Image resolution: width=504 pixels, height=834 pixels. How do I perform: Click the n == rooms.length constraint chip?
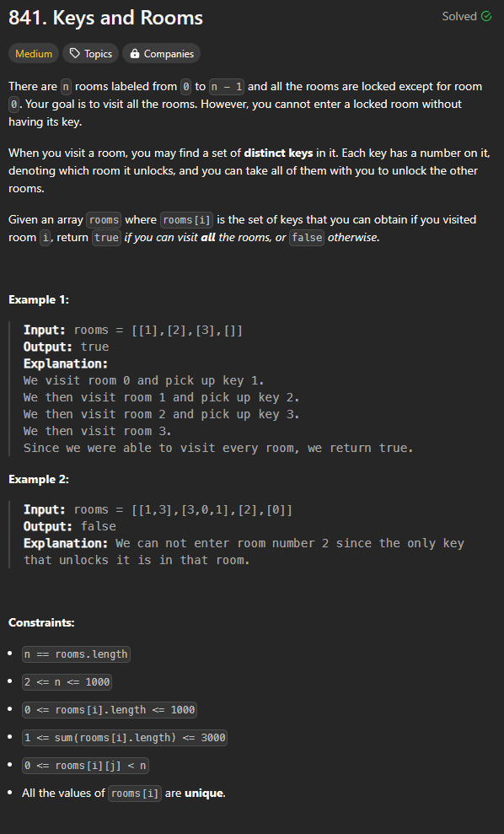click(x=75, y=654)
